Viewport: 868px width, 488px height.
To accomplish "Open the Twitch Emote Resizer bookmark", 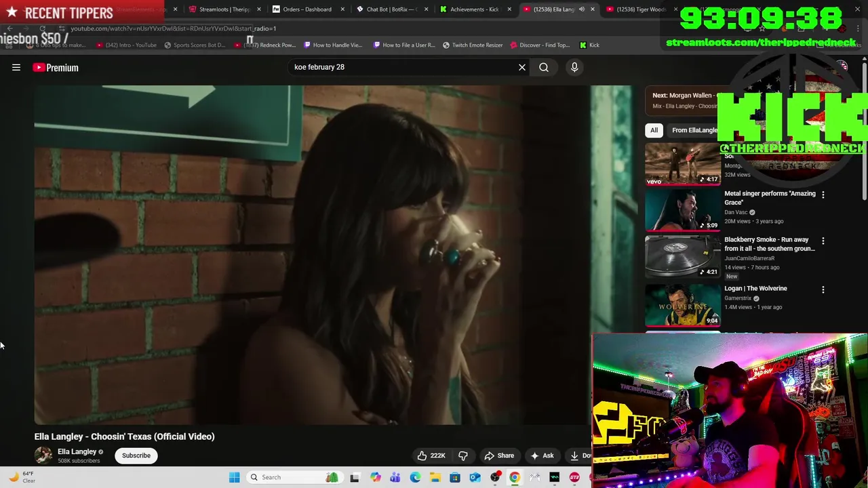I will pyautogui.click(x=473, y=45).
